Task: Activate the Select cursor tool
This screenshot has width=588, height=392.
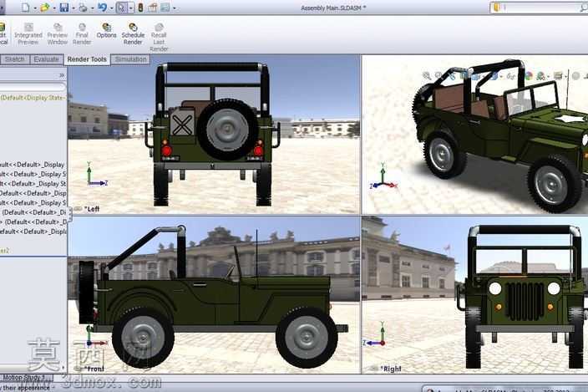Action: (x=121, y=8)
